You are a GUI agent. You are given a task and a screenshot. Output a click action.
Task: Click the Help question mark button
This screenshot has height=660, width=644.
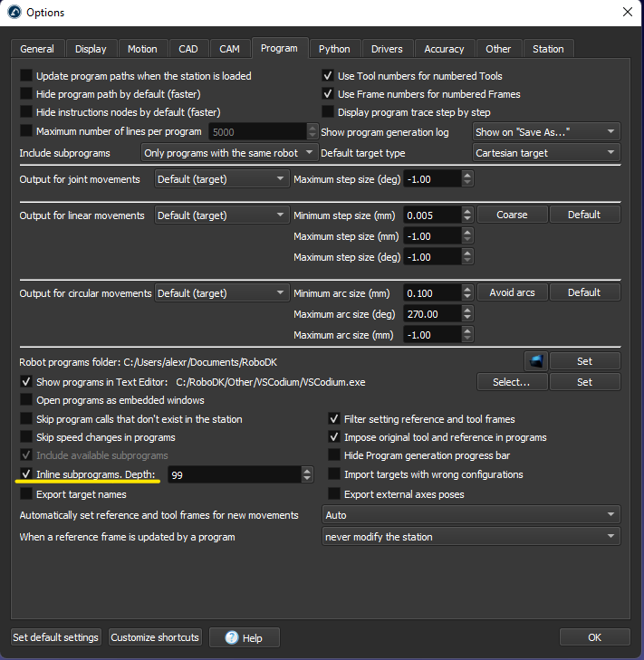point(245,637)
